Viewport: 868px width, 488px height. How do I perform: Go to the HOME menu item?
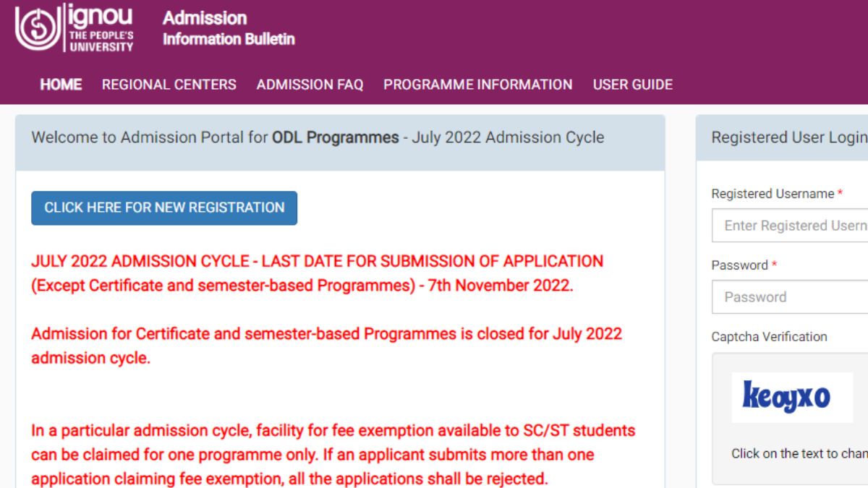point(61,85)
